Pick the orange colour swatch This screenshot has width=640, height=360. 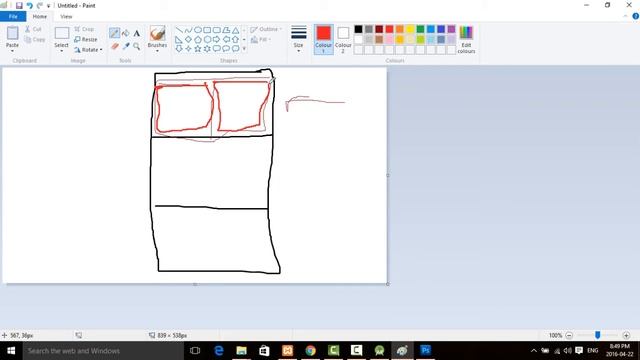coord(400,29)
